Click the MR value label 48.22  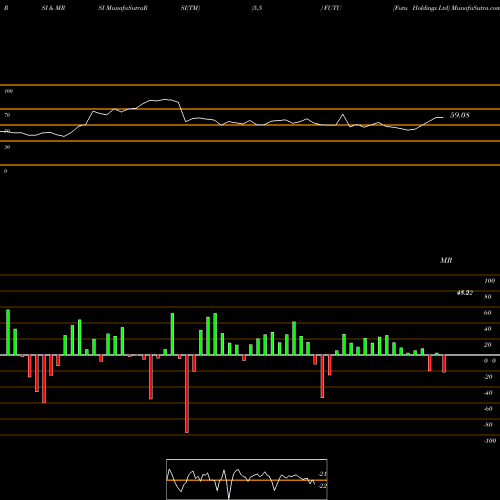click(465, 293)
